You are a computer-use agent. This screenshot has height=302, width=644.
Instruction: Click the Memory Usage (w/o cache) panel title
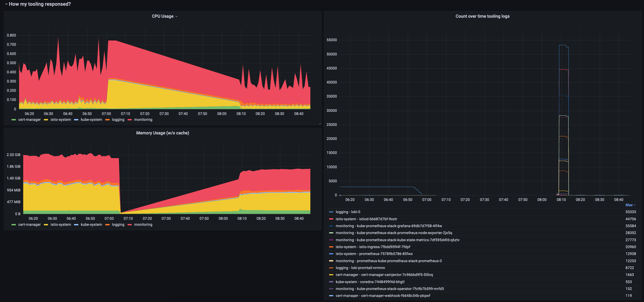pyautogui.click(x=162, y=133)
